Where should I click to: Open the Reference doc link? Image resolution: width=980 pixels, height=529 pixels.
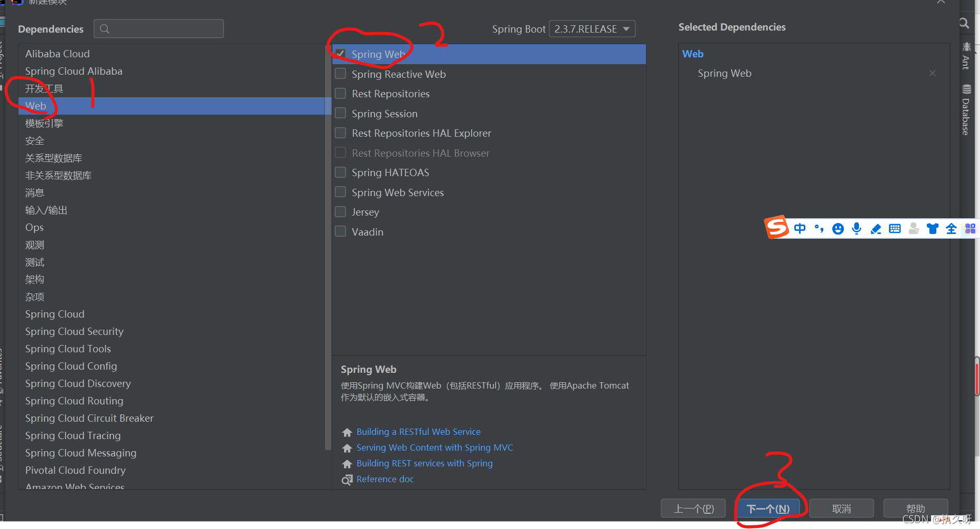pos(385,479)
